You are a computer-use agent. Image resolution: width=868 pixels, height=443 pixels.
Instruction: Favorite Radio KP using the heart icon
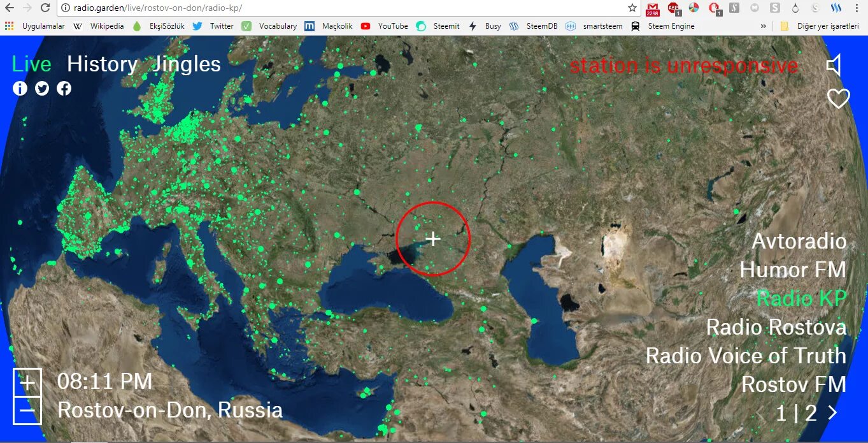[x=837, y=99]
